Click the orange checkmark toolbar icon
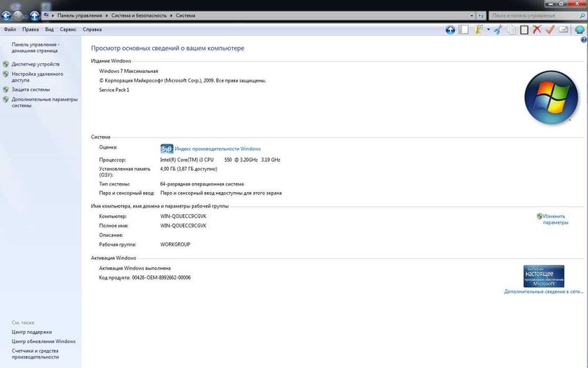Screen dimensions: 588x368 coord(550,29)
